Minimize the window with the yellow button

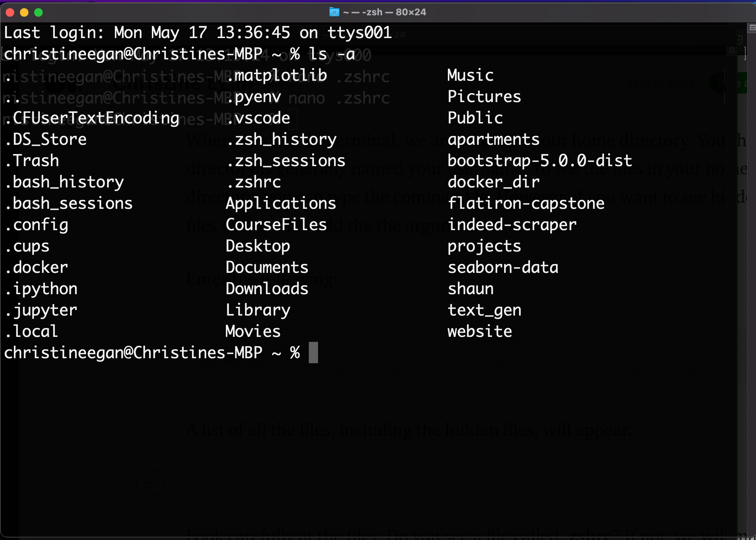pos(24,12)
